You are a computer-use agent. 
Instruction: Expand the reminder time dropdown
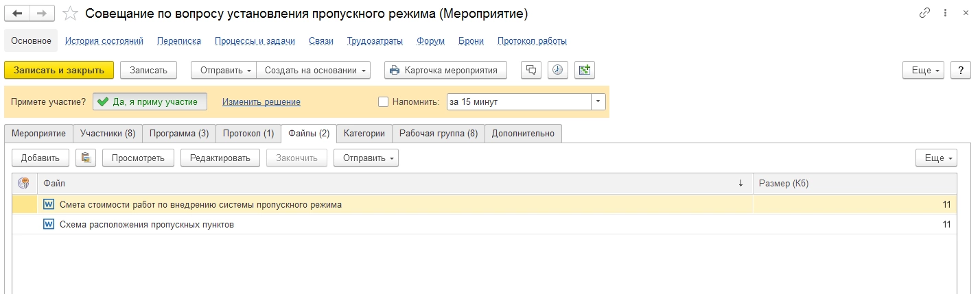point(598,102)
